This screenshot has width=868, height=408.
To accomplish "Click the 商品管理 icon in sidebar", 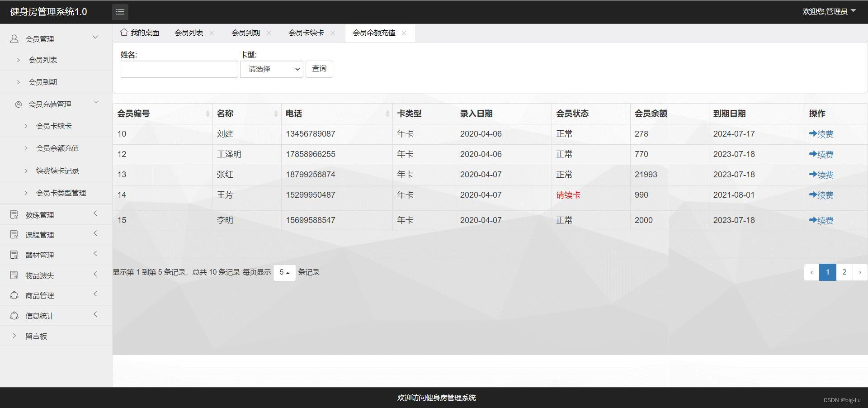I will coord(14,295).
